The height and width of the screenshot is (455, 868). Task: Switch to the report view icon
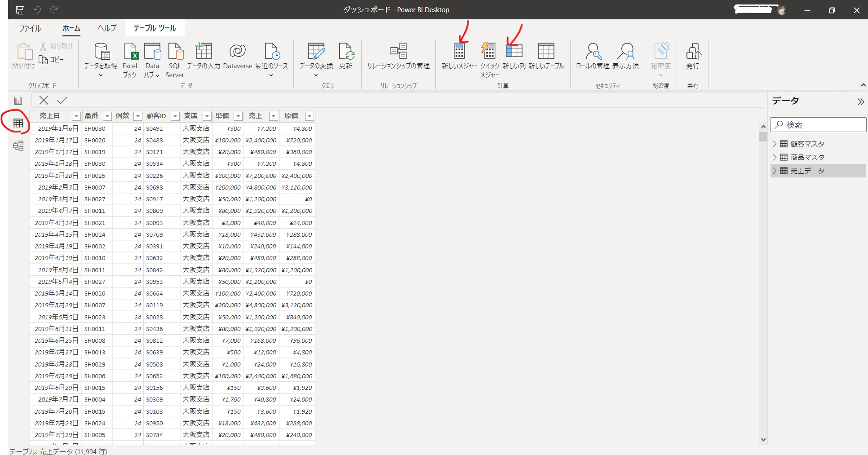click(x=18, y=101)
